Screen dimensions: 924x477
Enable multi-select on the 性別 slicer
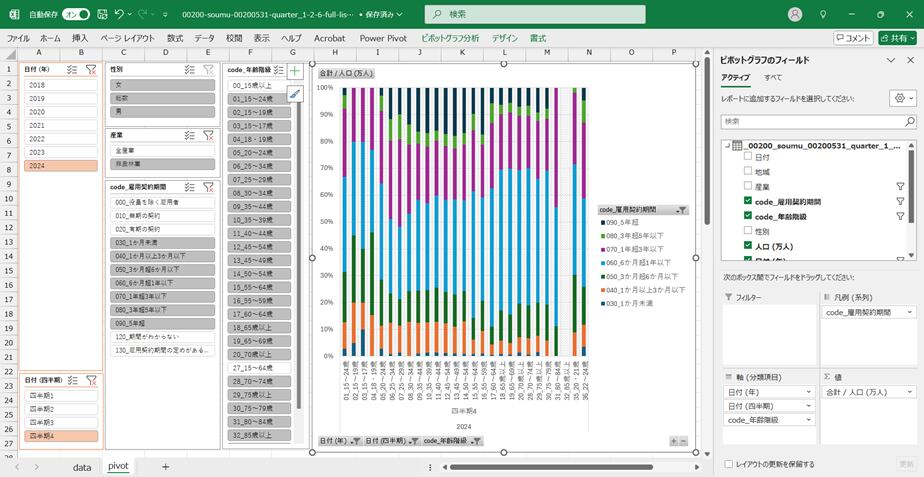[x=190, y=70]
